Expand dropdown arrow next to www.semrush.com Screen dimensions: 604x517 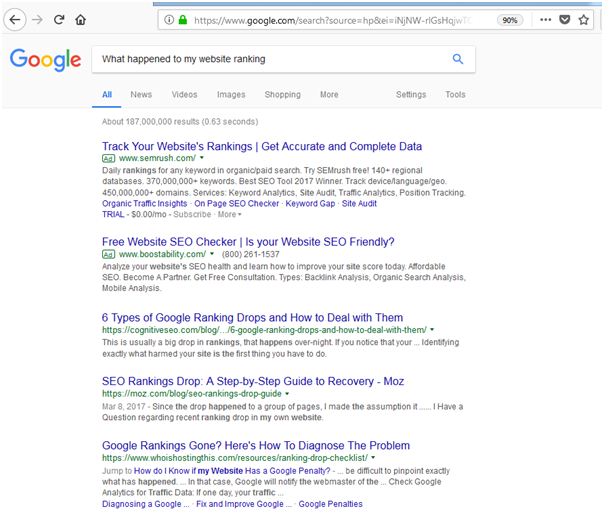202,158
